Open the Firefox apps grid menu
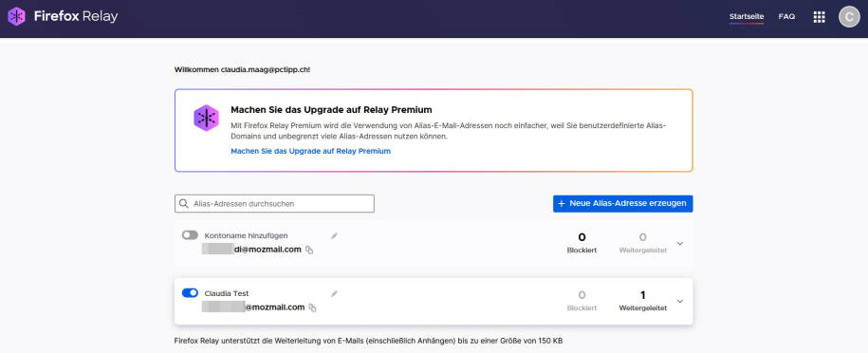This screenshot has height=353, width=868. pyautogui.click(x=819, y=17)
